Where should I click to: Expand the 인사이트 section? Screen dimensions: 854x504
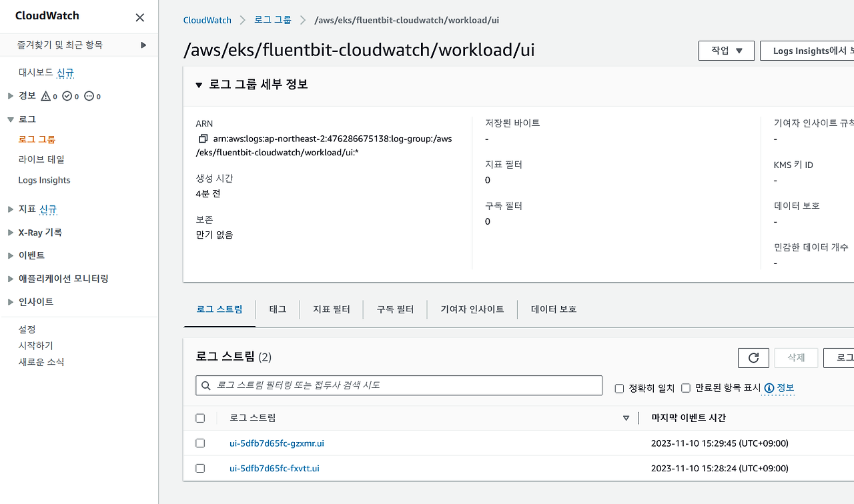point(10,302)
